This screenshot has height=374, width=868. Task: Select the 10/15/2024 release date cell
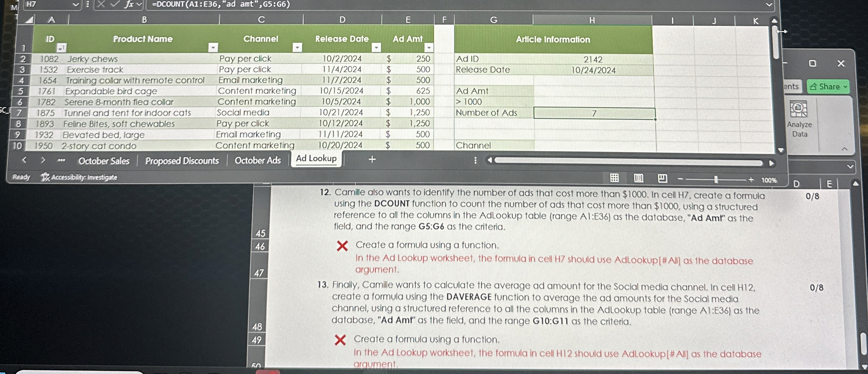click(341, 91)
